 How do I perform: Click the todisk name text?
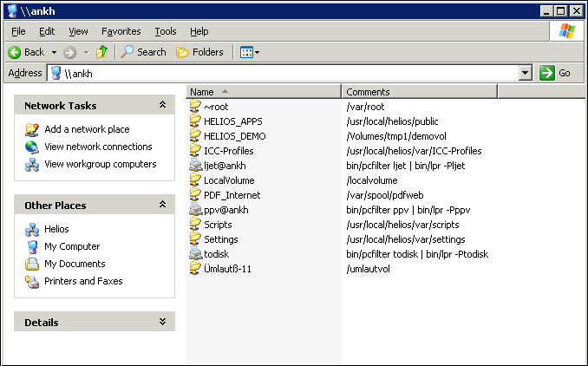coord(216,254)
